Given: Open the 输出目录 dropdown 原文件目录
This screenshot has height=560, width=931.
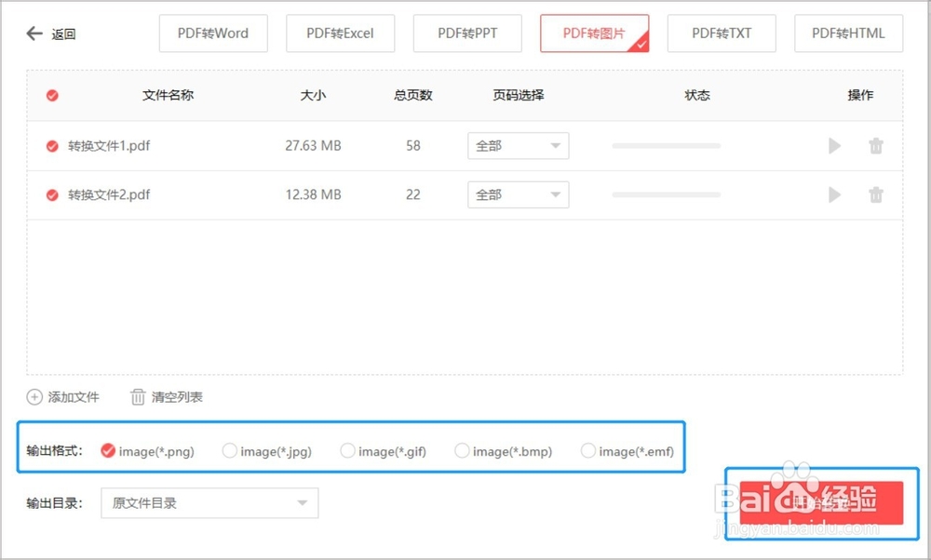Looking at the screenshot, I should 209,503.
